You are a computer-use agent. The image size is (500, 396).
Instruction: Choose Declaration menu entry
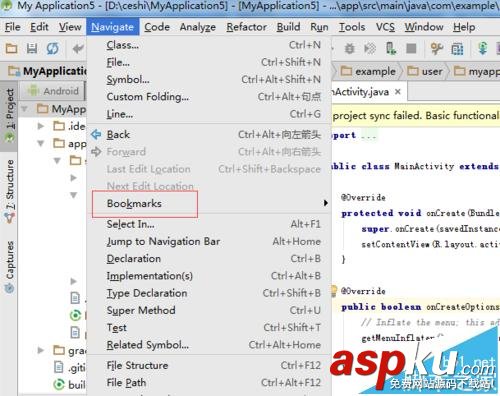point(209,259)
